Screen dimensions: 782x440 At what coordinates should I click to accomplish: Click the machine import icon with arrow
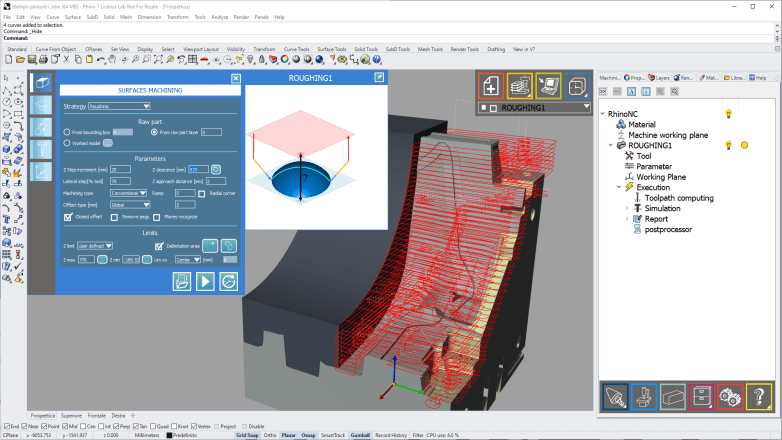(548, 86)
